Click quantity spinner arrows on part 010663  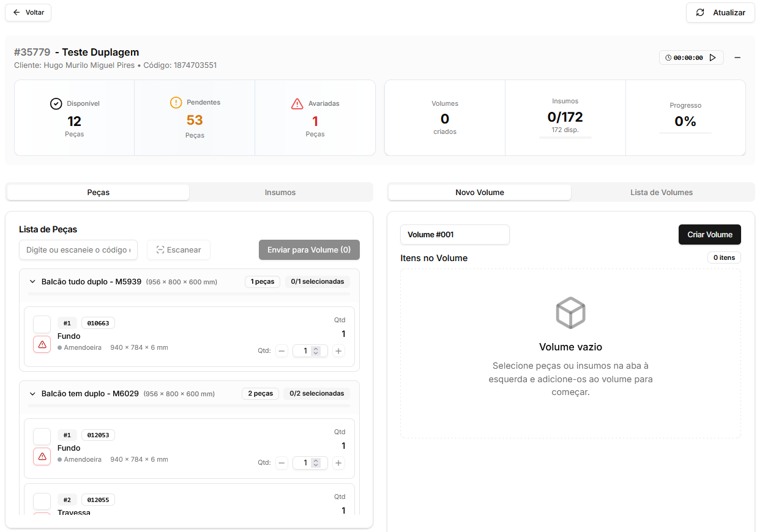click(x=316, y=351)
